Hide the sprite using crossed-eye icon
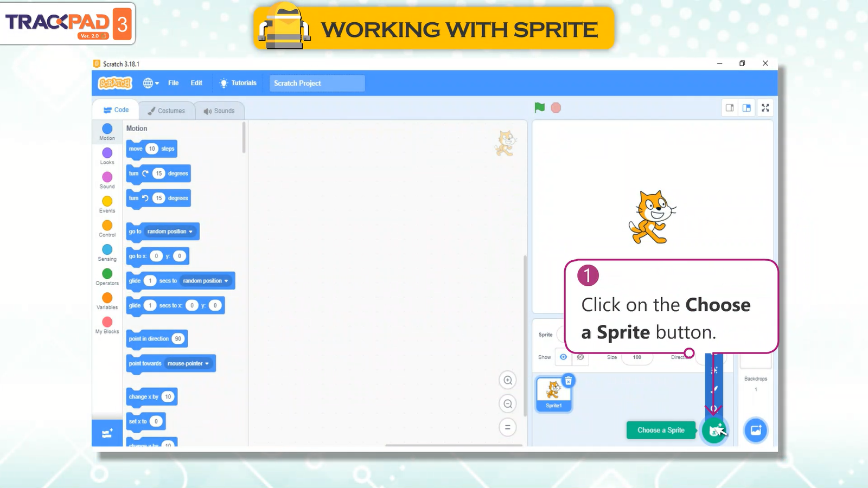Screen dimensions: 868x488 [580, 357]
